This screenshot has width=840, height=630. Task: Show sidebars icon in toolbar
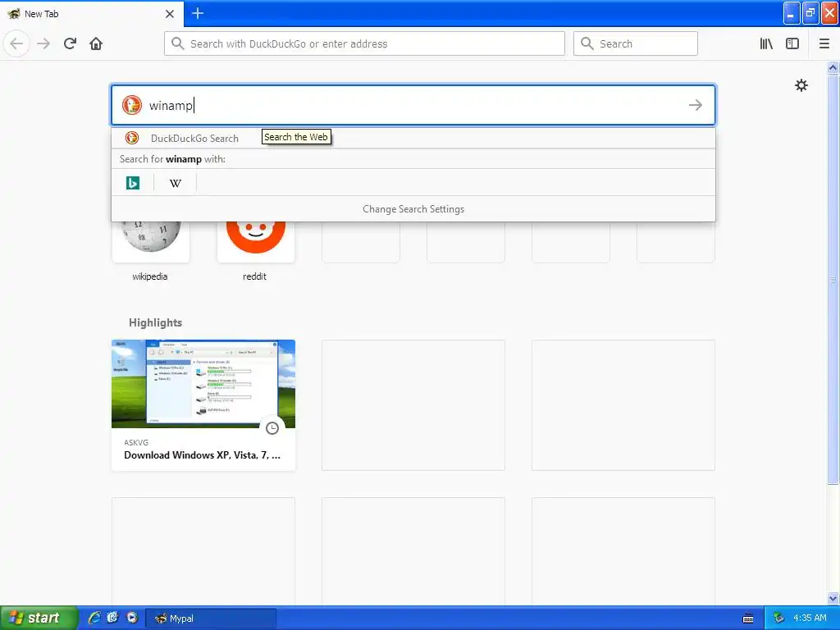pyautogui.click(x=792, y=43)
